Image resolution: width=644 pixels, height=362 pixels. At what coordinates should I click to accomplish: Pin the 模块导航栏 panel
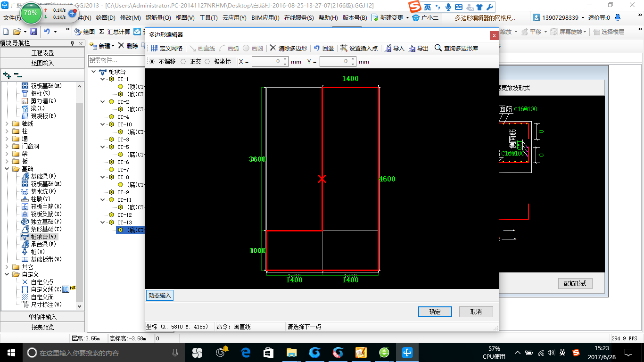coord(72,43)
